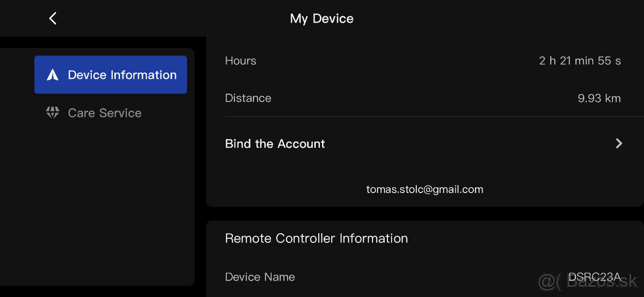
Task: Click the Device Information aircraft icon
Action: tap(53, 75)
